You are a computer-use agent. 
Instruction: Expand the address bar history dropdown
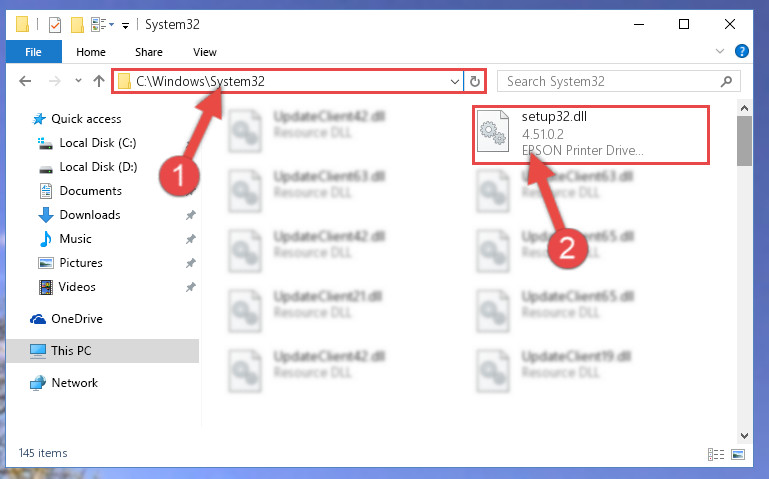[x=455, y=81]
